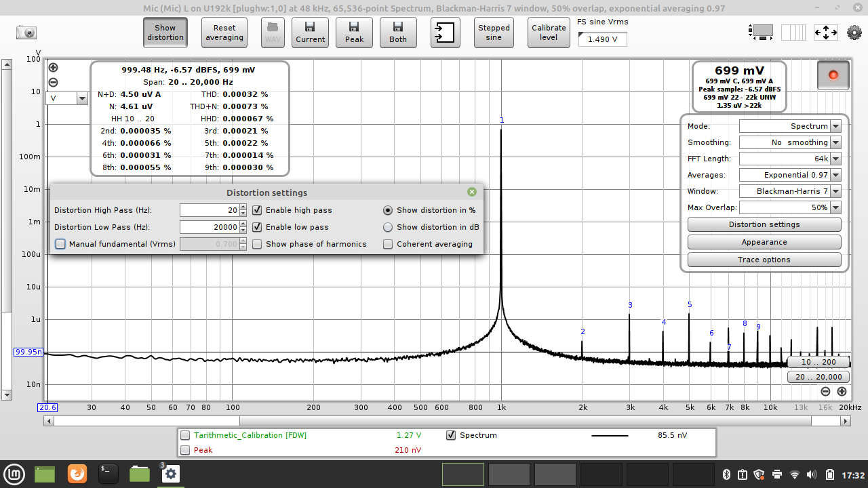868x488 pixels.
Task: Toggle Enable low pass checkbox
Action: point(257,227)
